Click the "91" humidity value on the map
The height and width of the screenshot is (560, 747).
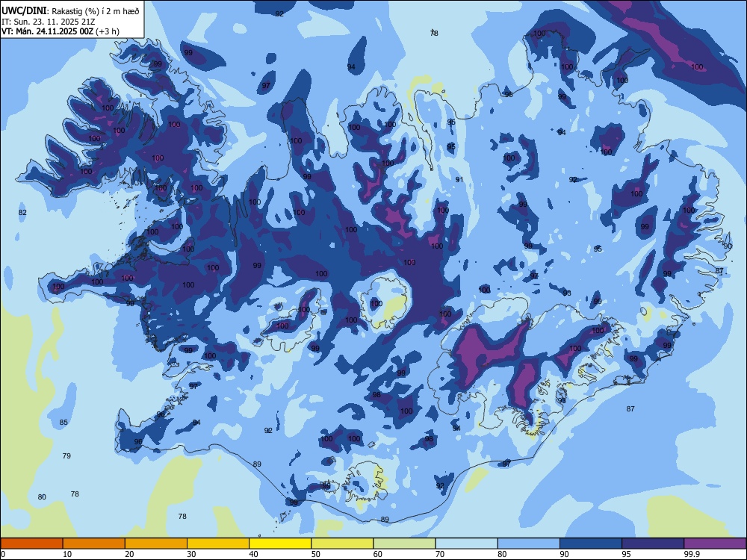coord(459,179)
